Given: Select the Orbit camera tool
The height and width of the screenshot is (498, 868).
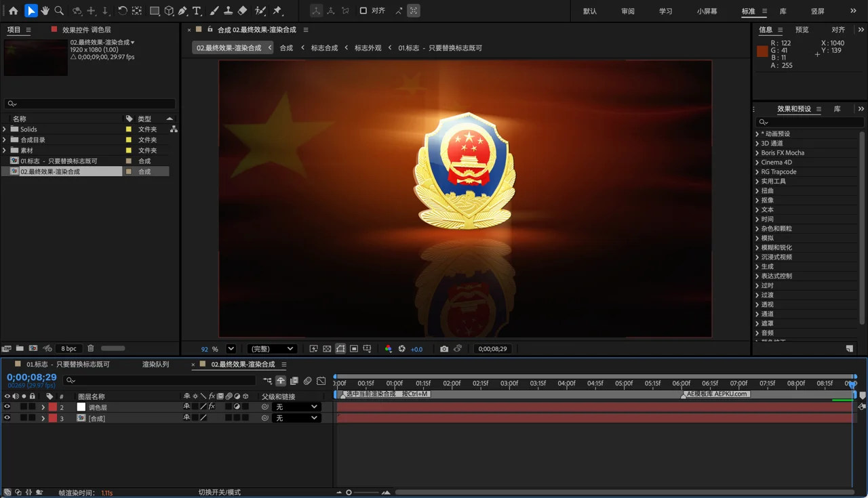Looking at the screenshot, I should (x=77, y=11).
